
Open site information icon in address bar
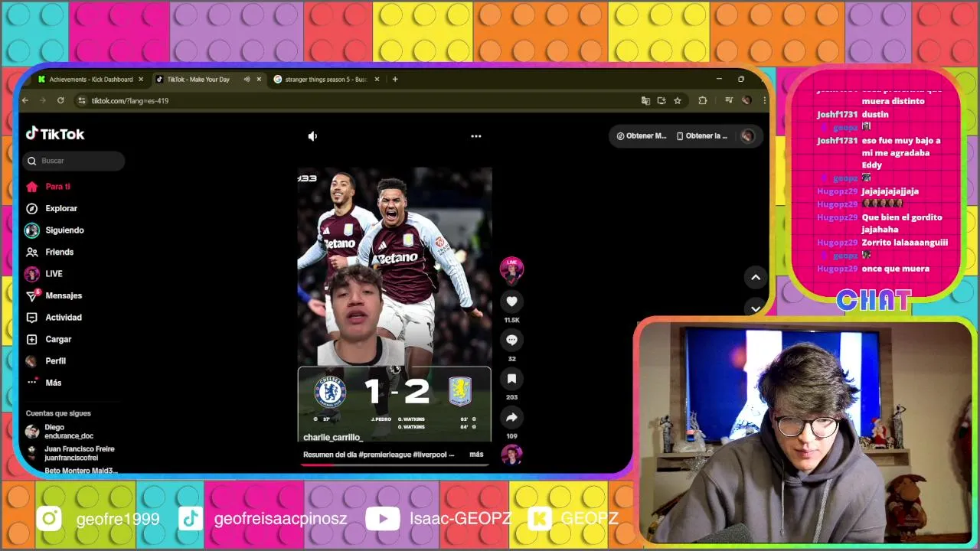click(x=82, y=100)
